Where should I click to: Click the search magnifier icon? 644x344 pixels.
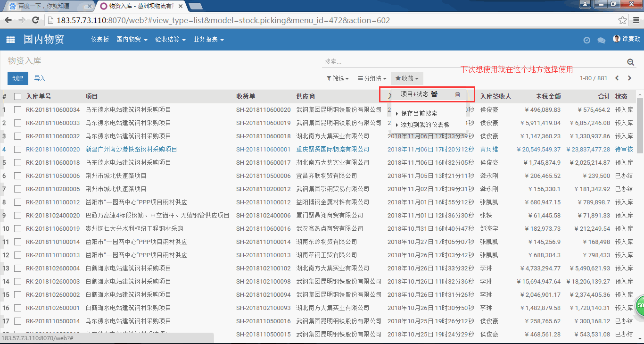coord(630,62)
